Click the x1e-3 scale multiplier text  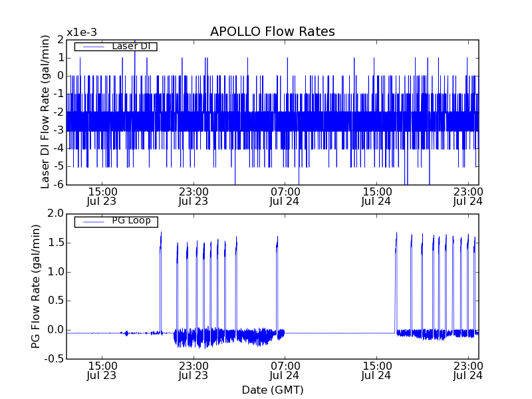pyautogui.click(x=82, y=33)
